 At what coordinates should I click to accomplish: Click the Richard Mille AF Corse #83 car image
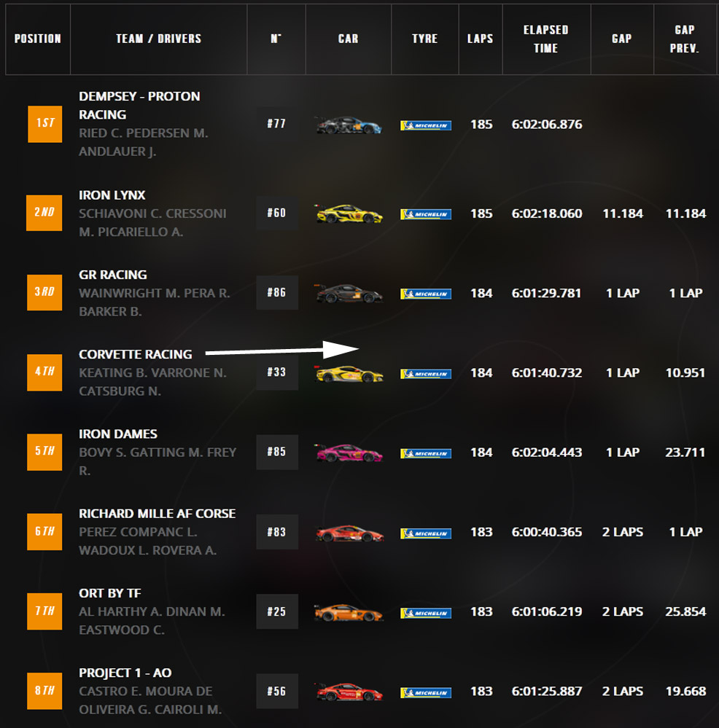[348, 533]
